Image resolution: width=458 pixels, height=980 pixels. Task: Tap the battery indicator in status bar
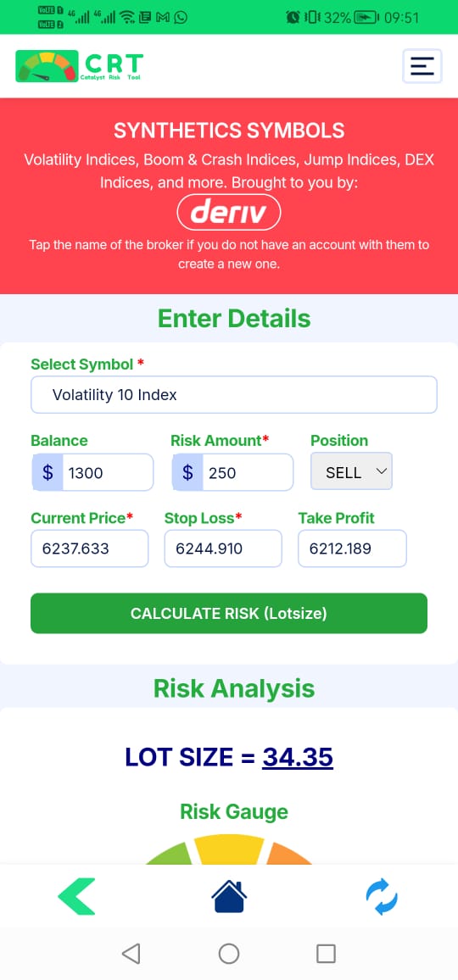367,18
